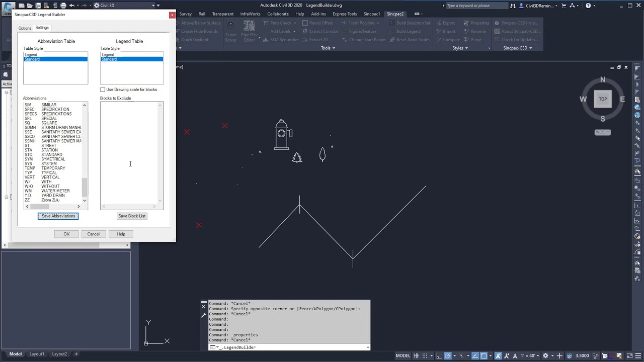Click the Abbreviations list horizontal scrollbar thumb
The height and width of the screenshot is (362, 644).
pos(40,207)
